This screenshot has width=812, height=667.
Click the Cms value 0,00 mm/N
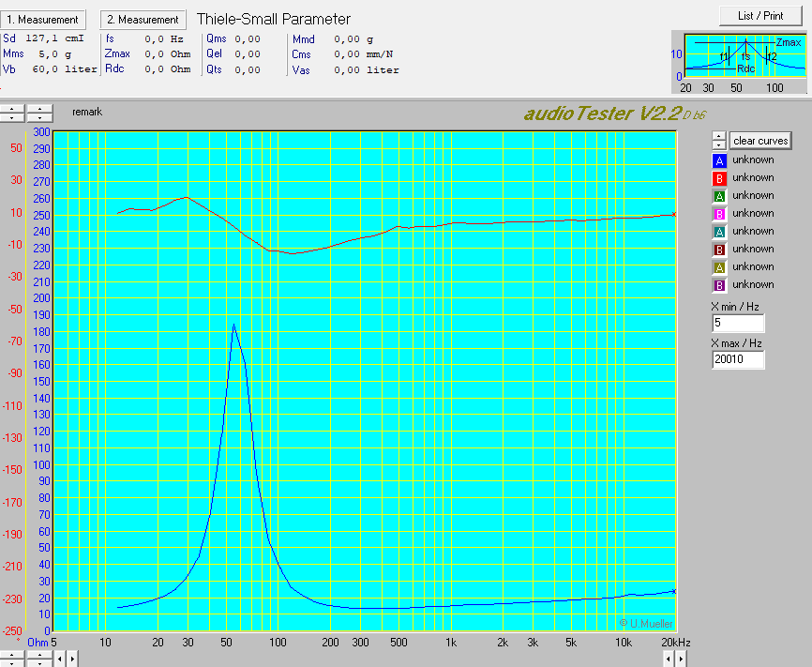(x=363, y=53)
